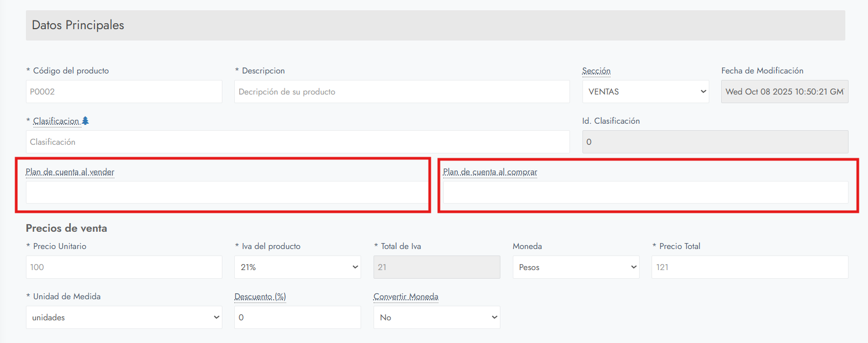Focus the Código del producto field
This screenshot has height=343, width=868.
124,92
